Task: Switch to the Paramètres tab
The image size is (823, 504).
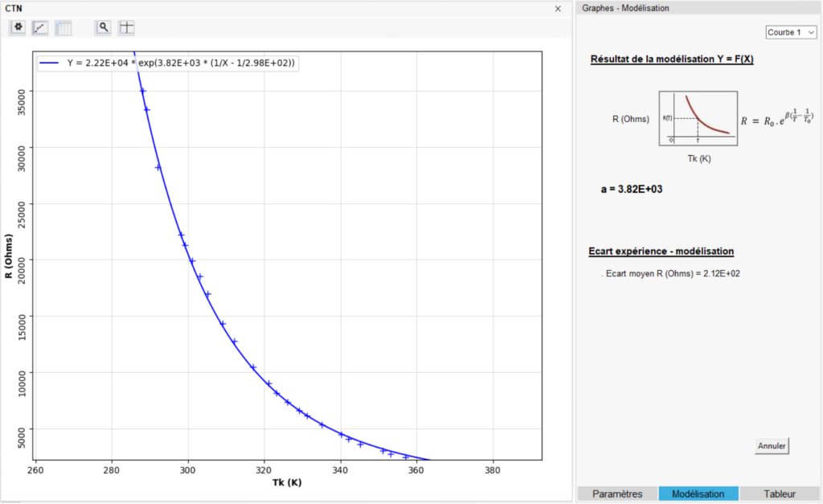Action: pyautogui.click(x=616, y=494)
